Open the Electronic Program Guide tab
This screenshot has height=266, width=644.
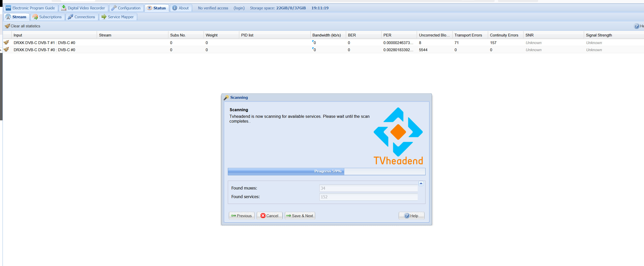(x=31, y=8)
